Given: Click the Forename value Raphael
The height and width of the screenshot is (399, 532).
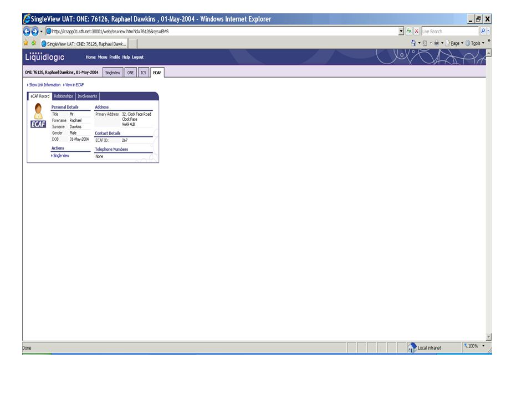Looking at the screenshot, I should click(75, 120).
